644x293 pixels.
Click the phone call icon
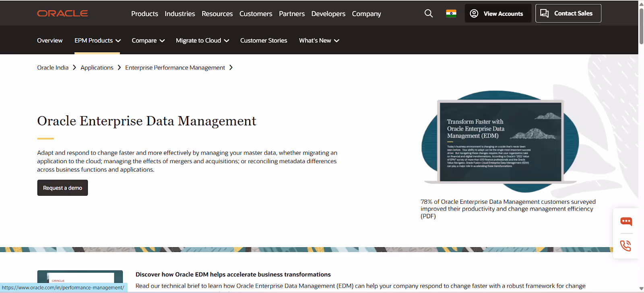[626, 246]
